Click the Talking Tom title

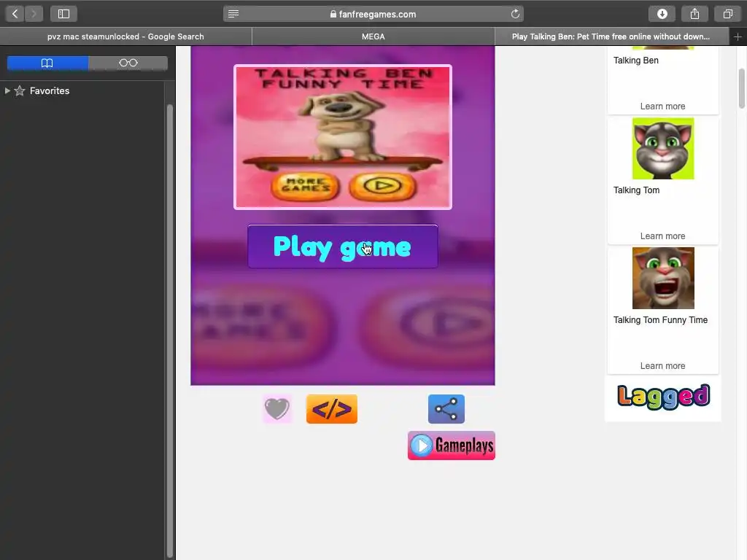click(636, 190)
